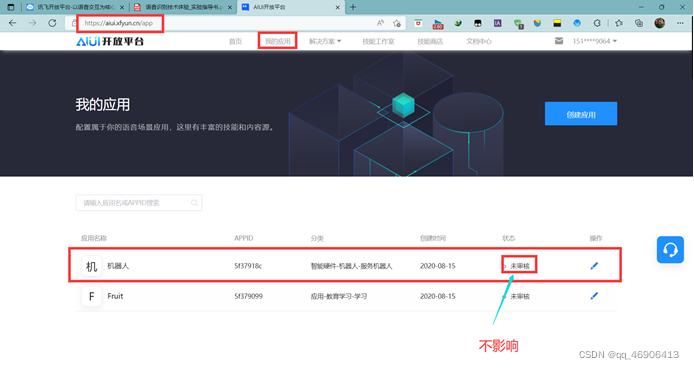This screenshot has height=369, width=694.
Task: Select APPID 5f379099 text
Action: pyautogui.click(x=248, y=296)
